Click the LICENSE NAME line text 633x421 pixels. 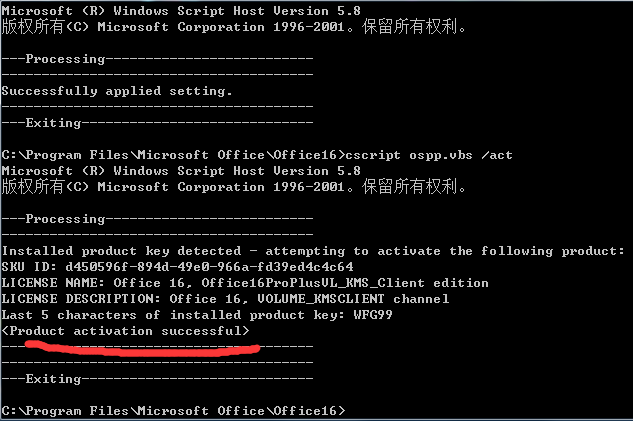(245, 283)
